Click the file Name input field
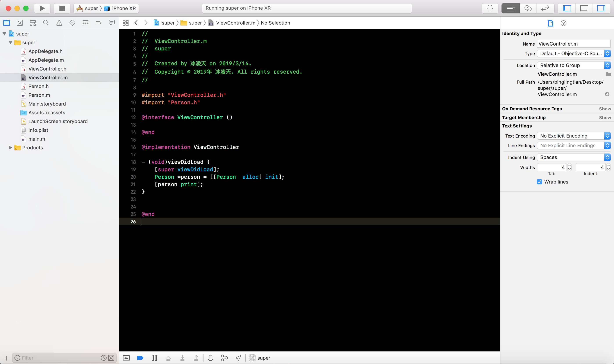This screenshot has width=614, height=364. (x=573, y=44)
